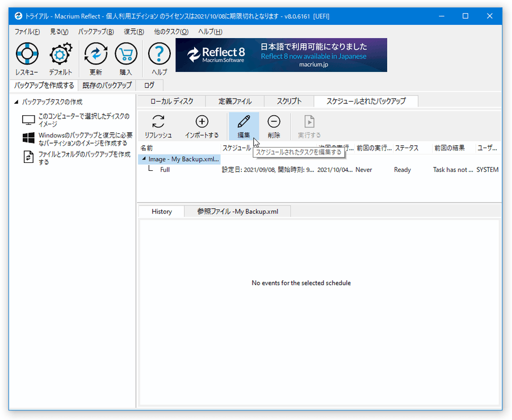Screen dimensions: 512x420
Task: Select the 定義ファイル tab
Action: [235, 101]
